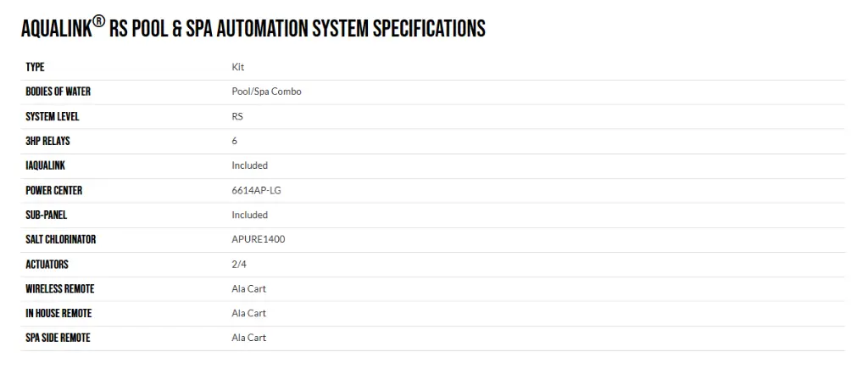Select the IAQUALINK row label

pyautogui.click(x=46, y=165)
